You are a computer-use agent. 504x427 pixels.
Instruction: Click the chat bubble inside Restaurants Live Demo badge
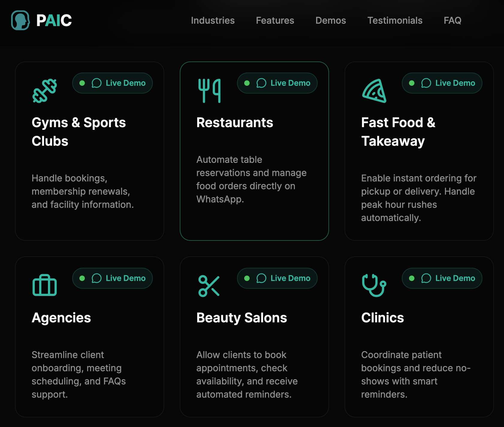[x=261, y=83]
